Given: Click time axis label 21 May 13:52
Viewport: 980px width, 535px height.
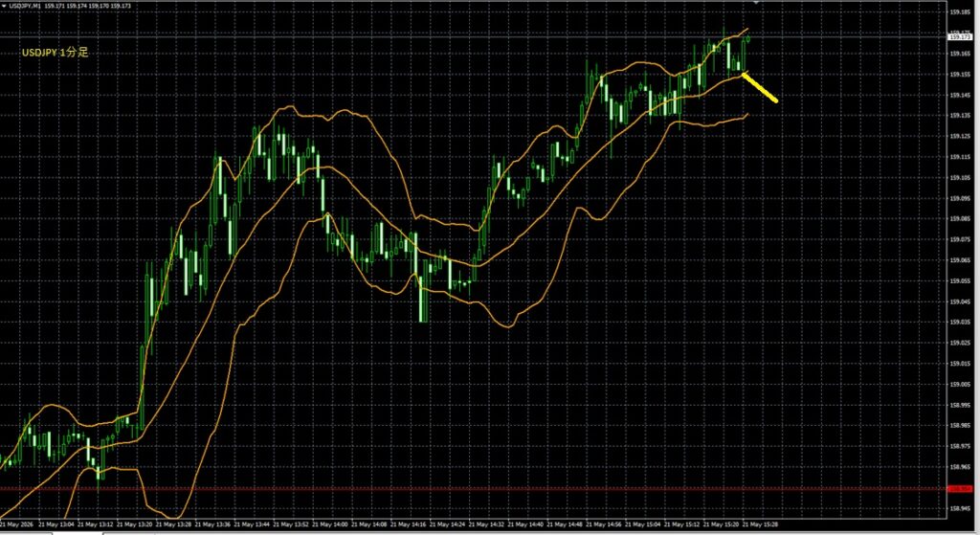Looking at the screenshot, I should [x=291, y=524].
